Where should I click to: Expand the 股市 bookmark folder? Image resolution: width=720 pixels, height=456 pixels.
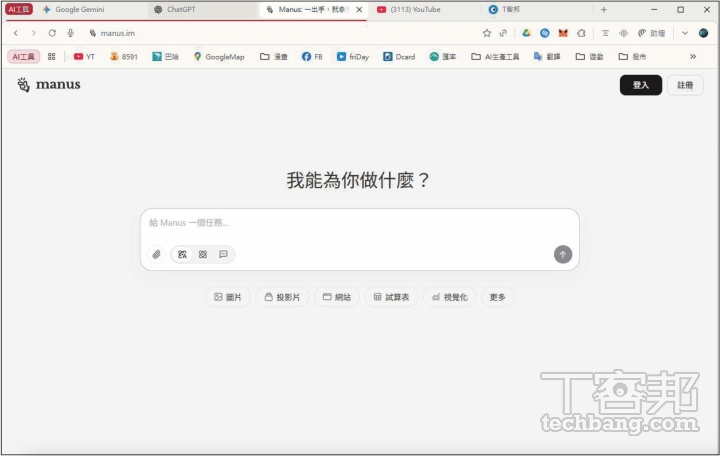click(x=632, y=56)
